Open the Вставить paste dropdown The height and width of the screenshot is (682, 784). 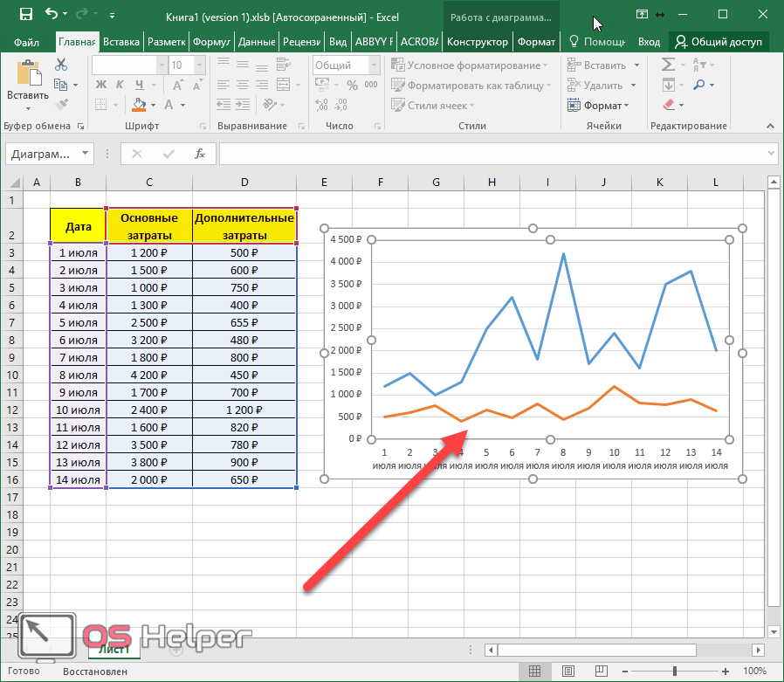coord(28,108)
